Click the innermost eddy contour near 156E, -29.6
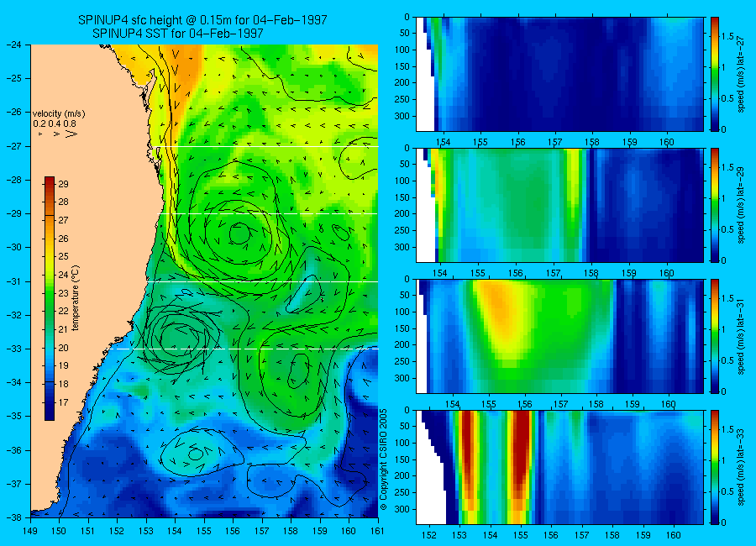 [x=239, y=235]
